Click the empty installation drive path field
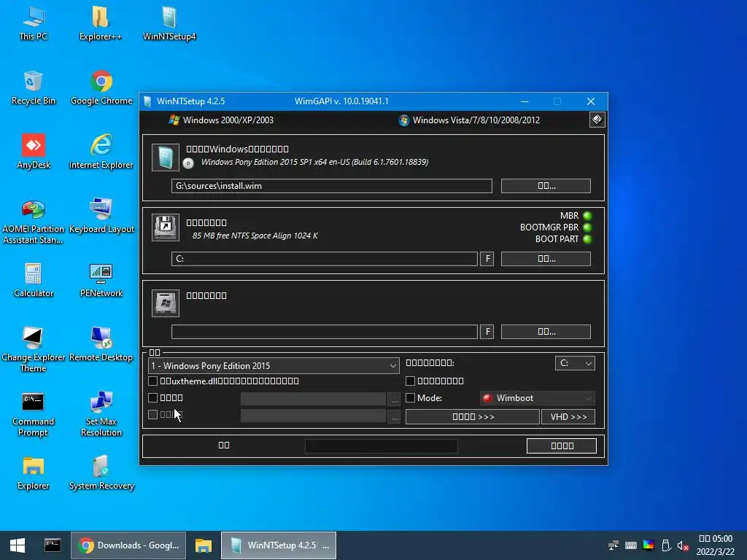Screen dimensions: 747x560 pos(325,332)
